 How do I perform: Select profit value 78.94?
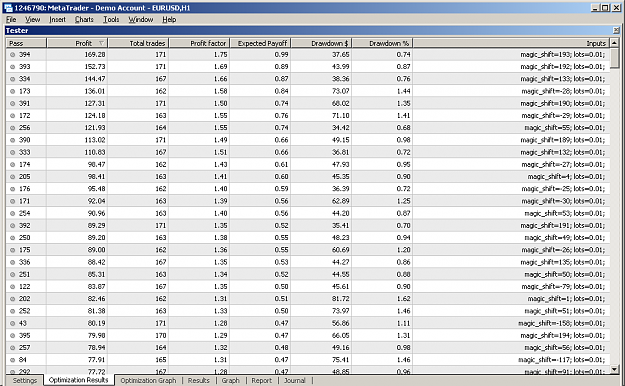[96, 348]
